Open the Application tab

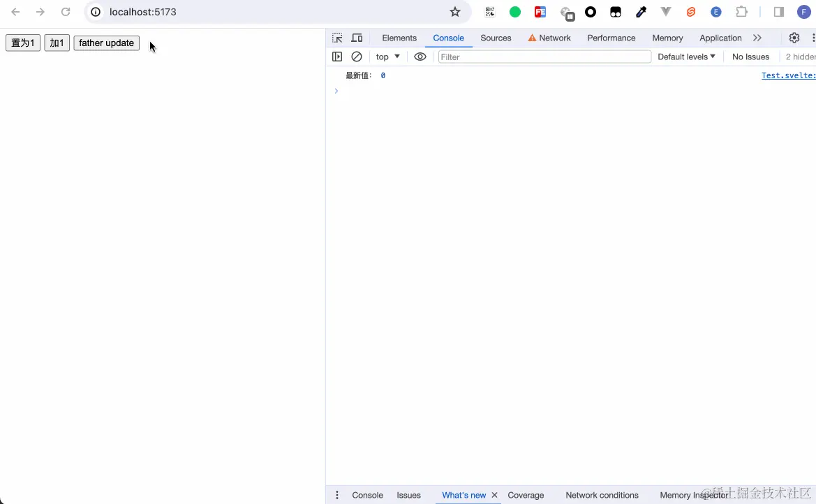[720, 38]
